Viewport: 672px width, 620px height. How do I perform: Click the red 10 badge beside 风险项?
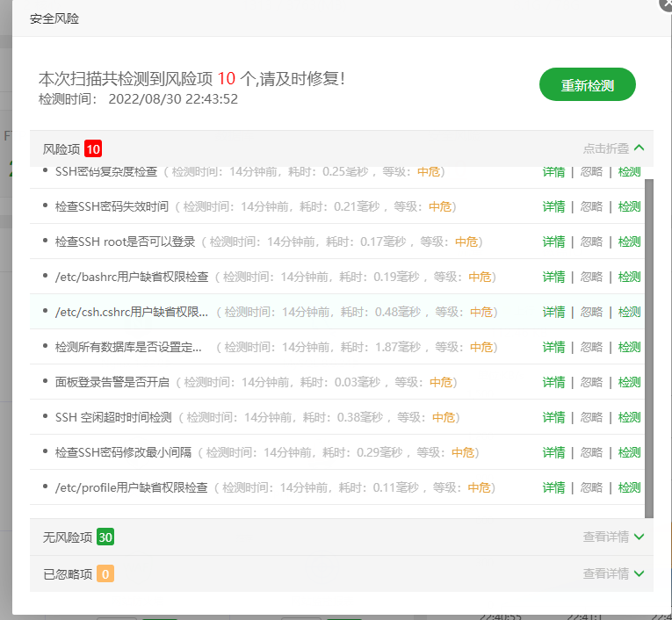(93, 149)
